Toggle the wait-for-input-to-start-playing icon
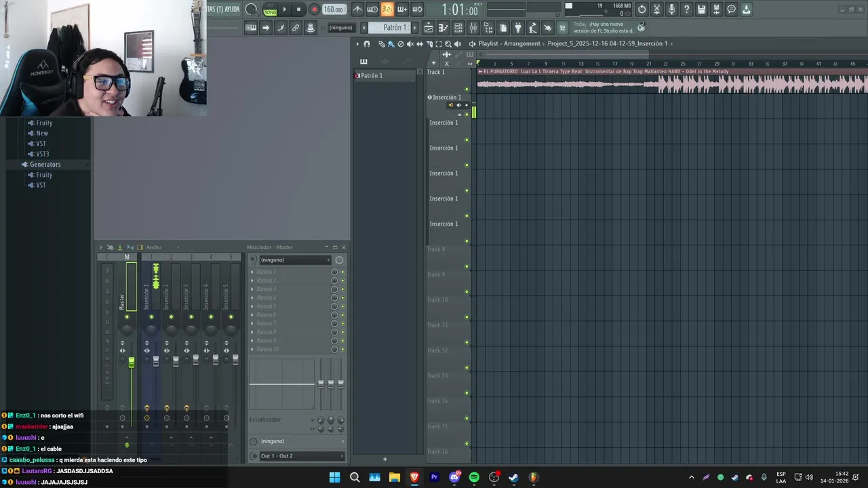 (x=372, y=9)
